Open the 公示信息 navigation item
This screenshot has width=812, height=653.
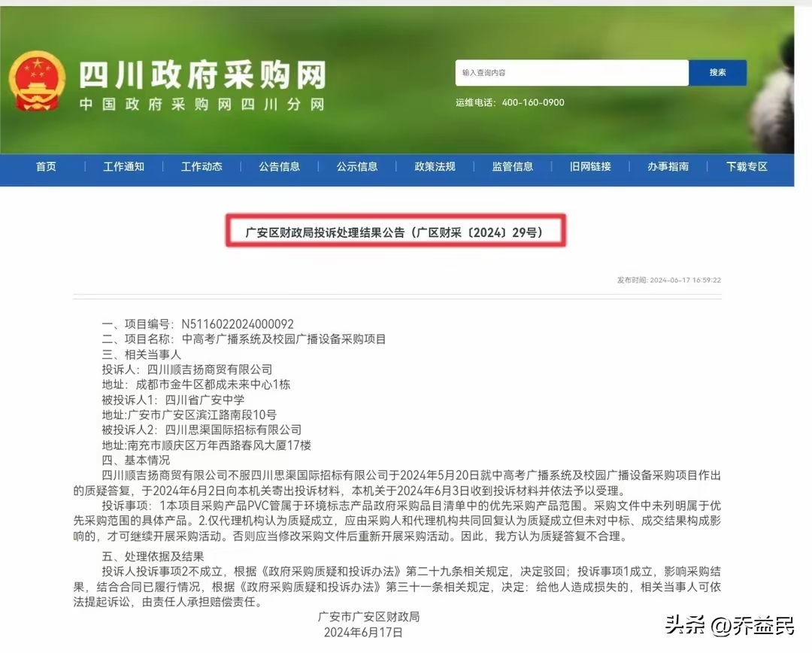pos(358,167)
